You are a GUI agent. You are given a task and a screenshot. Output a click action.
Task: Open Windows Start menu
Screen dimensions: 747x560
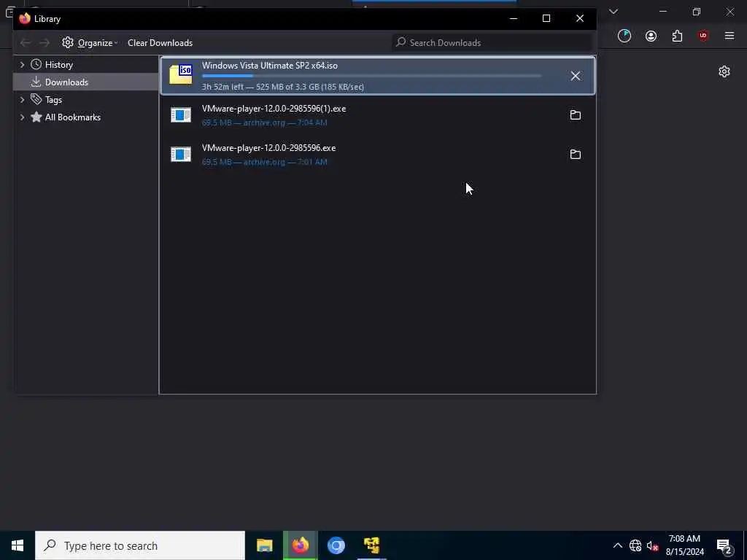[18, 545]
